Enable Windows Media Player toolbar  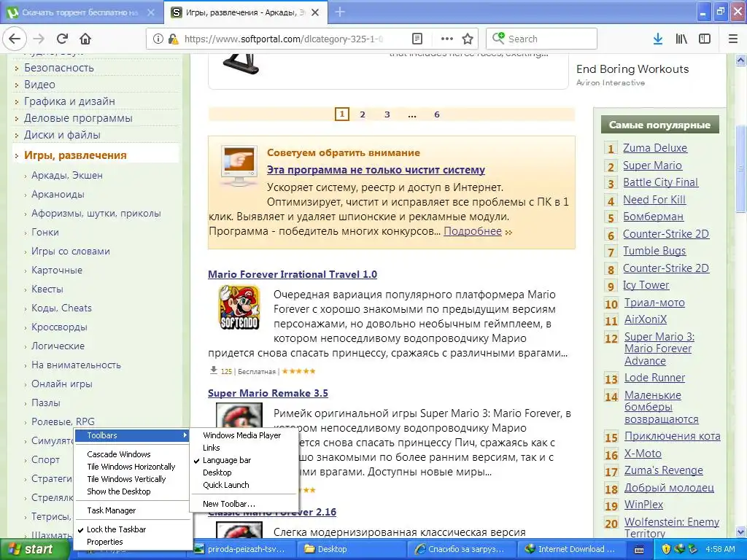tap(243, 435)
